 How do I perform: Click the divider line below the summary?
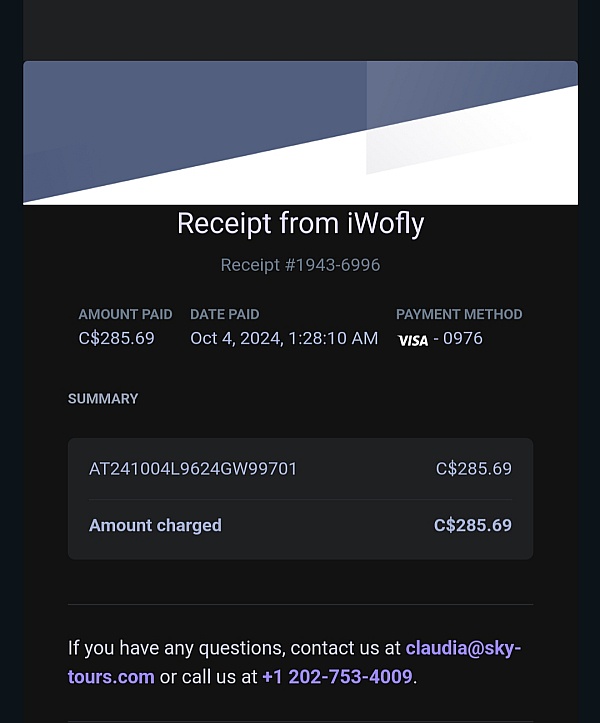[x=300, y=604]
